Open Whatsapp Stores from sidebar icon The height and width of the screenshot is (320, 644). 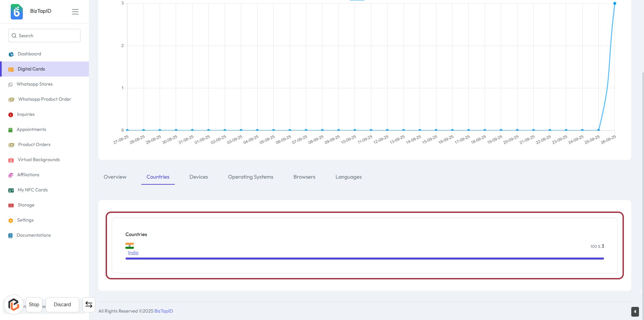click(10, 85)
